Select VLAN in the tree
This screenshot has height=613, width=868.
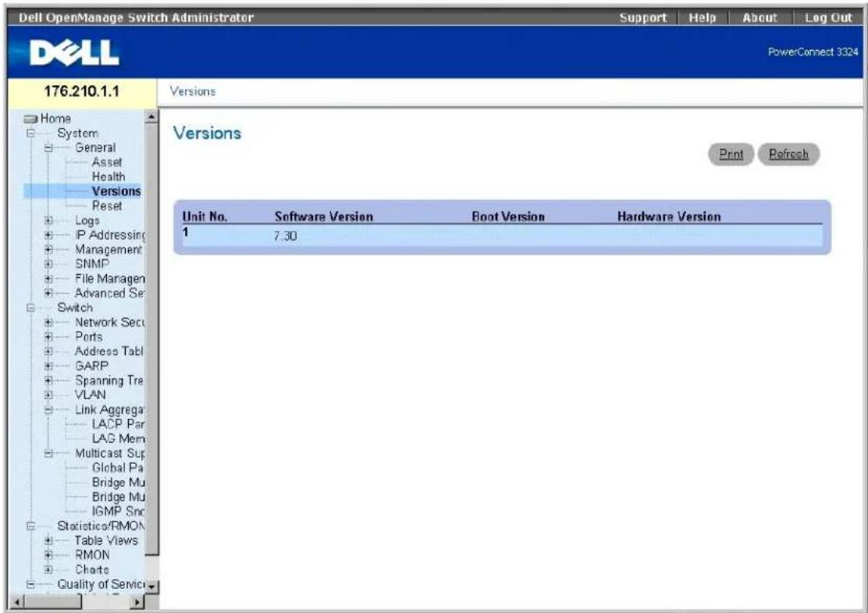pyautogui.click(x=91, y=395)
